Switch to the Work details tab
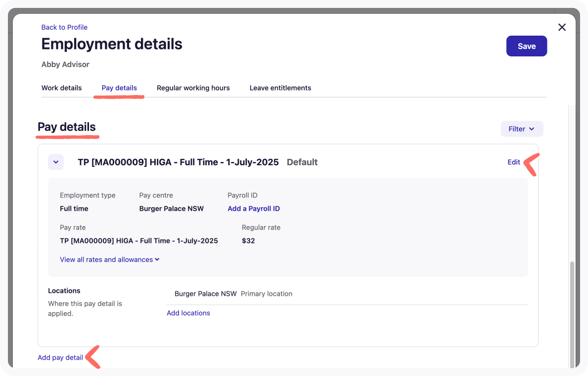588x376 pixels. [x=61, y=88]
